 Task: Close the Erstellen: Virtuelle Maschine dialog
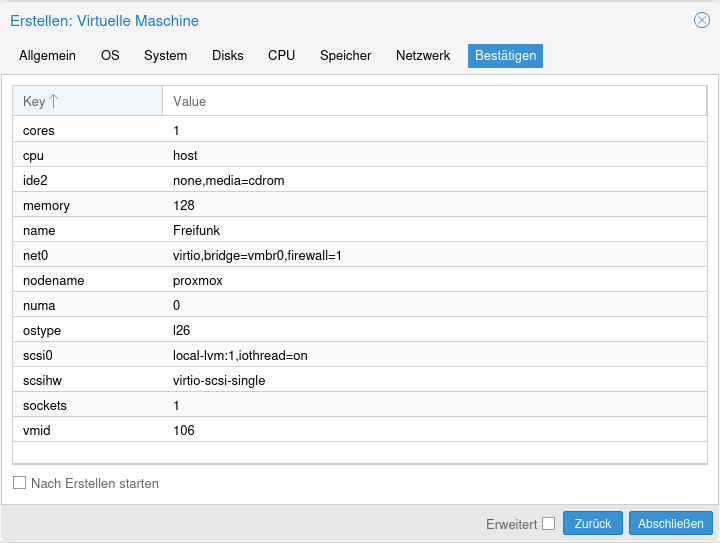(x=702, y=20)
